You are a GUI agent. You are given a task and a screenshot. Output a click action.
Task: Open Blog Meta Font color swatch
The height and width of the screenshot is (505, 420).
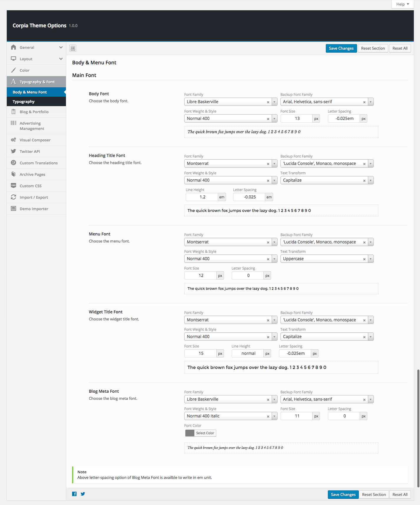coord(190,433)
